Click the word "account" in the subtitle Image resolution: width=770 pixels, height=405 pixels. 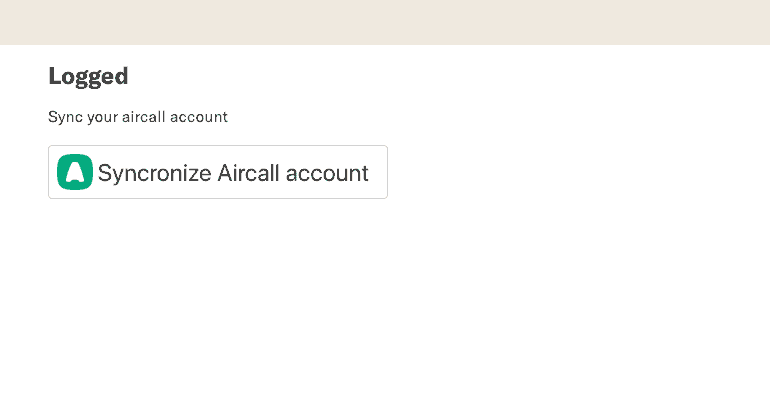click(199, 117)
